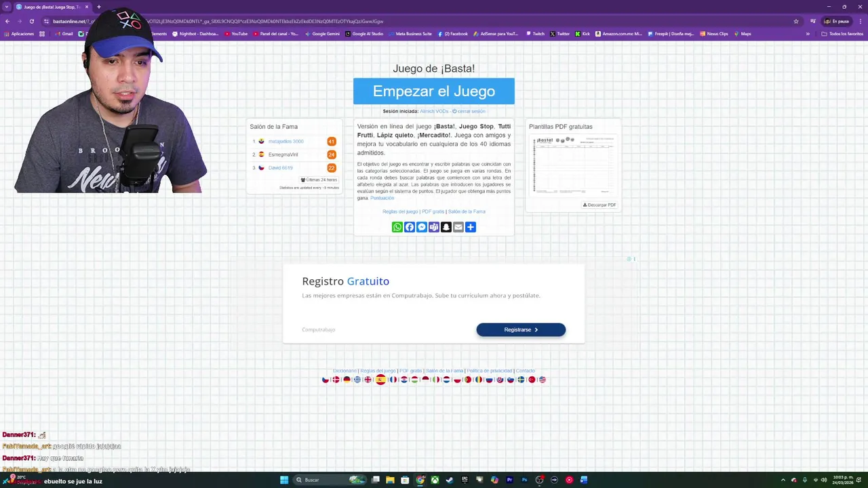Viewport: 868px width, 488px height.
Task: Open the YouTube bookmark
Action: [x=237, y=34]
